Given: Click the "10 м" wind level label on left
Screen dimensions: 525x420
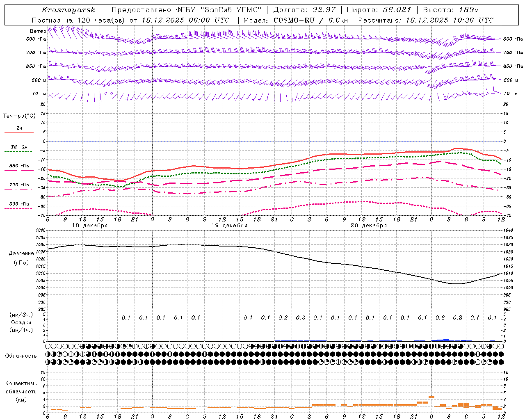Looking at the screenshot, I should [39, 94].
